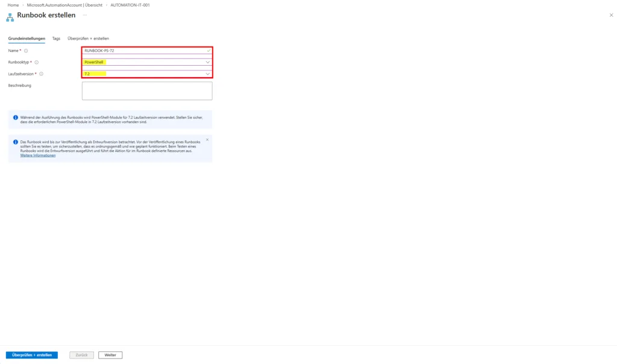Switch to the Tags tab
The width and height of the screenshot is (617, 364).
pyautogui.click(x=56, y=39)
